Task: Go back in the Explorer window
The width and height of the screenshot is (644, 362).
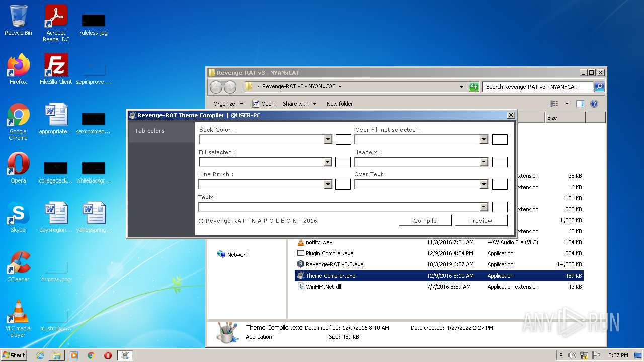Action: [x=216, y=87]
